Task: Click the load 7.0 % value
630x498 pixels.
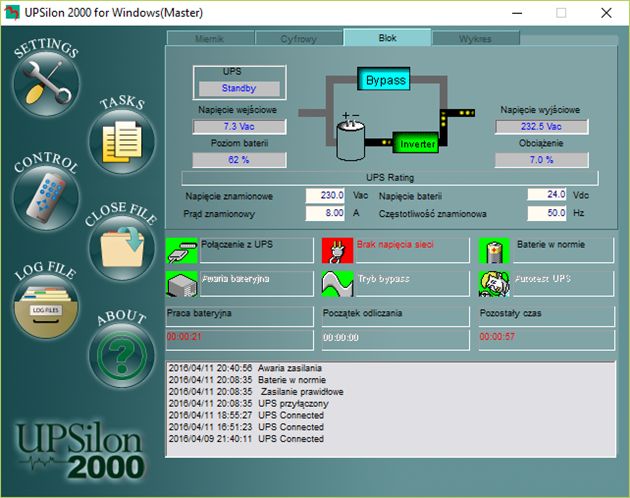Action: click(x=542, y=160)
